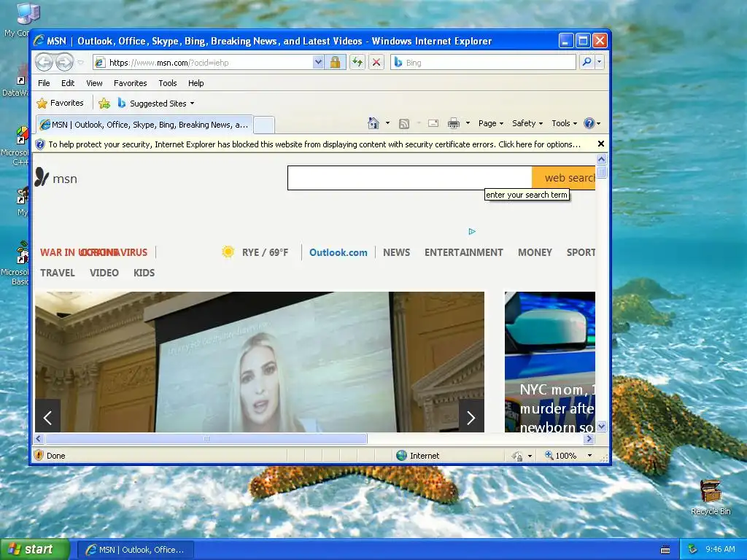Click the 100% zoom level button
Screen dimensions: 747x560
point(561,456)
